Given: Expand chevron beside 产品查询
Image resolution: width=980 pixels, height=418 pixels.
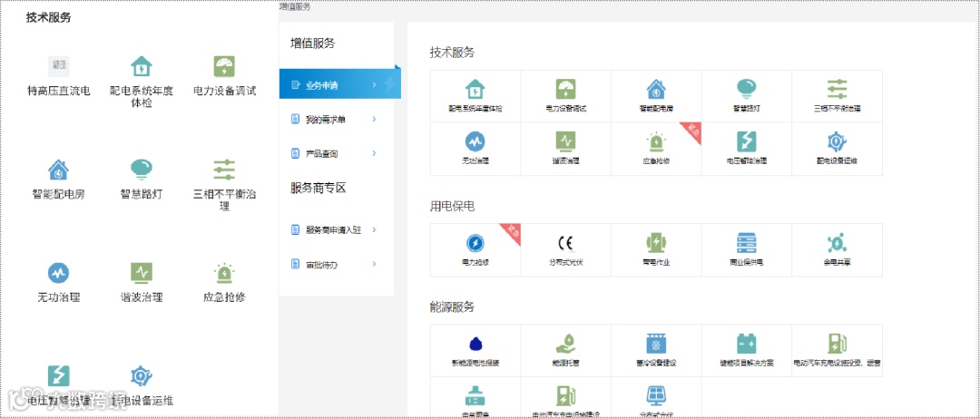Looking at the screenshot, I should [374, 153].
